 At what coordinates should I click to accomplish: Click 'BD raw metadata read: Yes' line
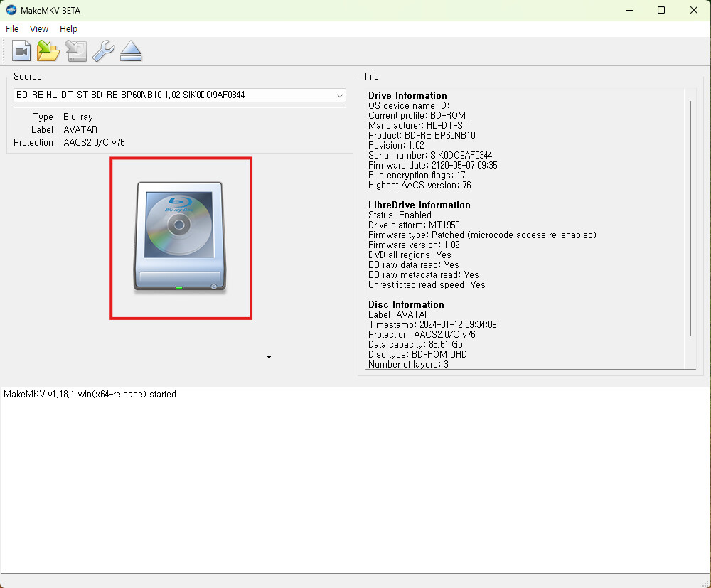pyautogui.click(x=424, y=275)
